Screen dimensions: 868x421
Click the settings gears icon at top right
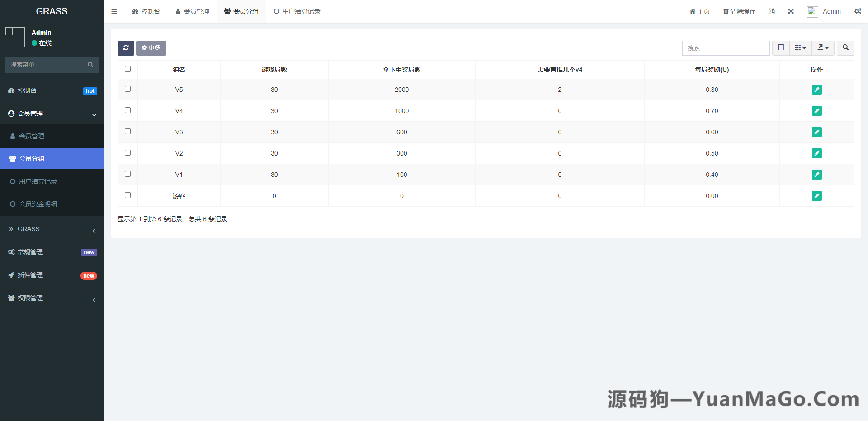[x=858, y=11]
